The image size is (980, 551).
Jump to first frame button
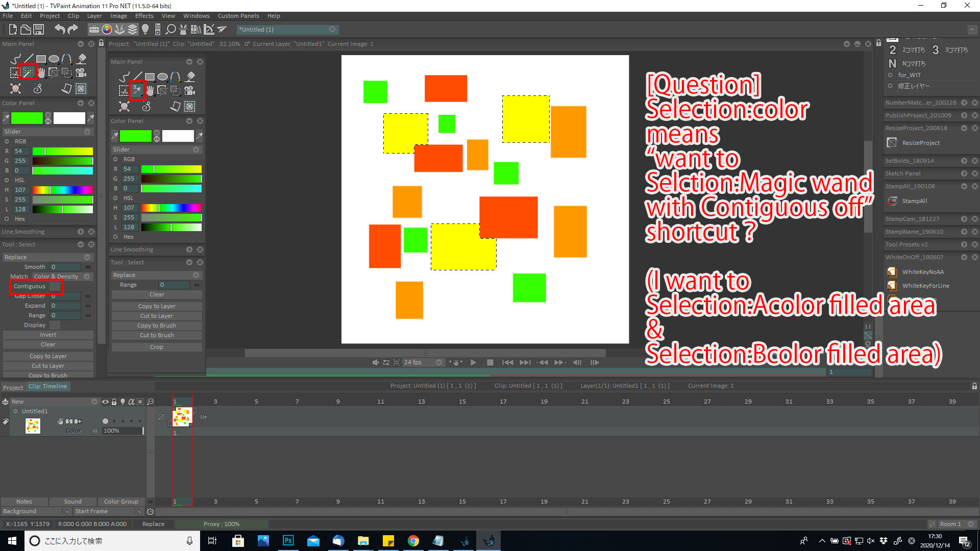tap(507, 362)
